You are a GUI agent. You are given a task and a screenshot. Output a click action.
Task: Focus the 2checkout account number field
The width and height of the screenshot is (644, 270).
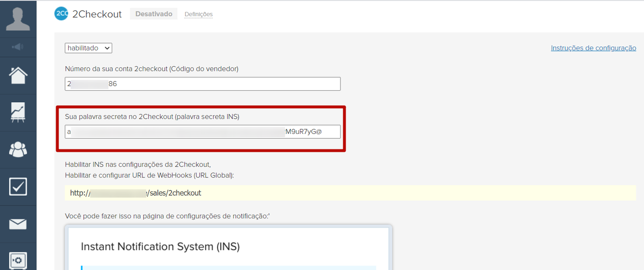click(202, 84)
